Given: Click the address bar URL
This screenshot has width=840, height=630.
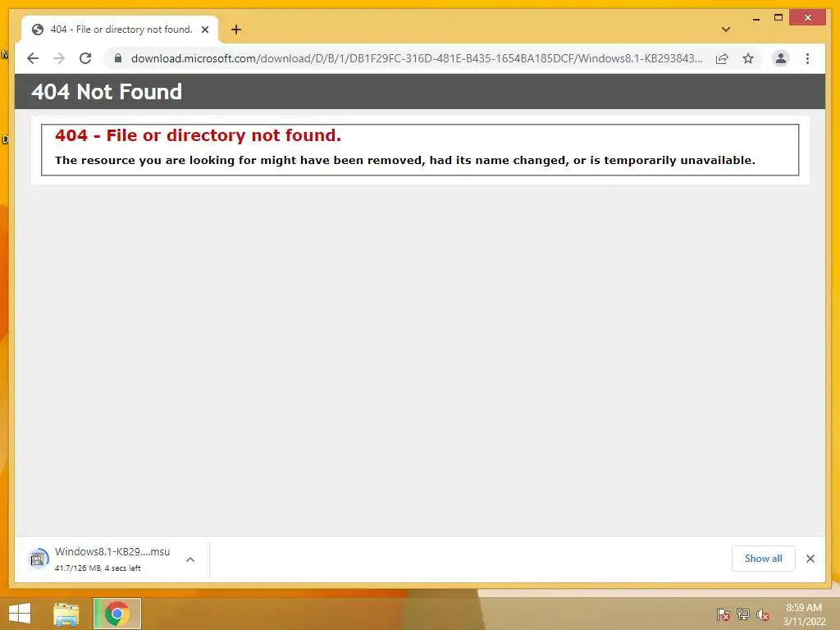Looking at the screenshot, I should point(416,58).
